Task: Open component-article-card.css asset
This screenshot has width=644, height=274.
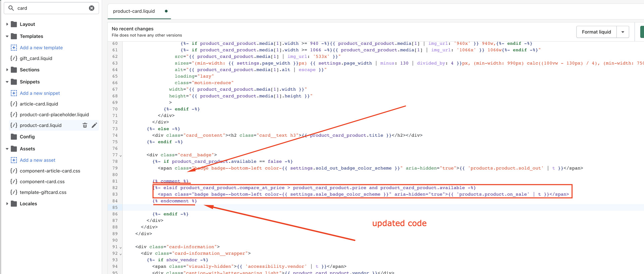Action: click(50, 171)
